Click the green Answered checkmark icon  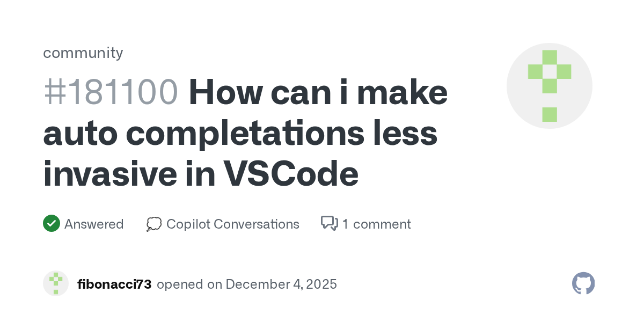click(x=51, y=223)
